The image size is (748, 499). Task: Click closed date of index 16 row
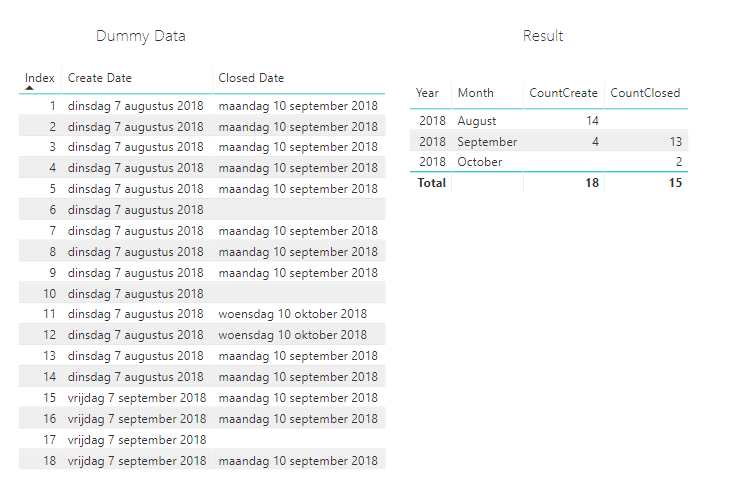tap(298, 419)
